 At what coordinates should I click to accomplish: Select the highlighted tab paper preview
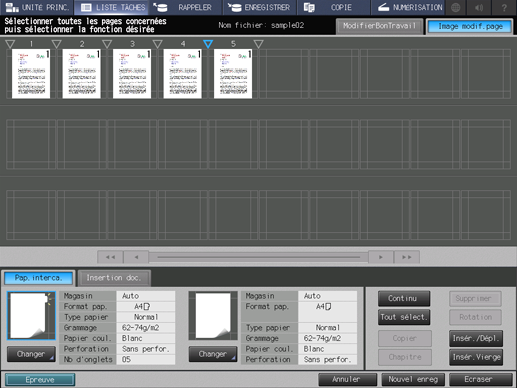tap(31, 315)
